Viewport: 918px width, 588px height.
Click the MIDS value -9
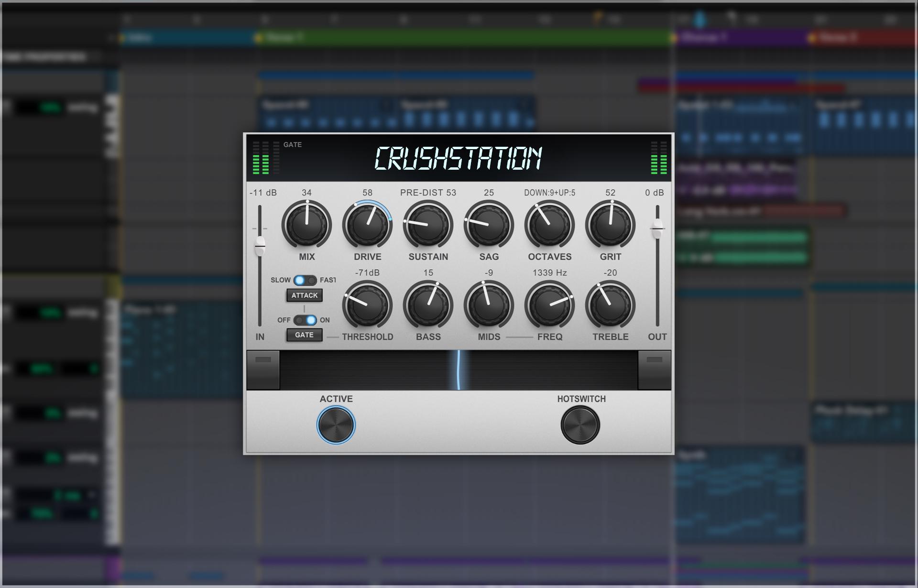coord(489,273)
